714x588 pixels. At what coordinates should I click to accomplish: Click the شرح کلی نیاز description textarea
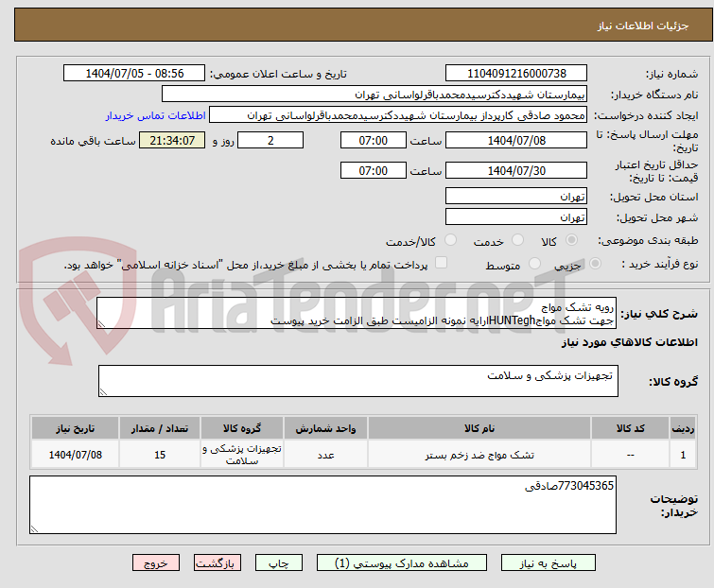click(x=357, y=313)
